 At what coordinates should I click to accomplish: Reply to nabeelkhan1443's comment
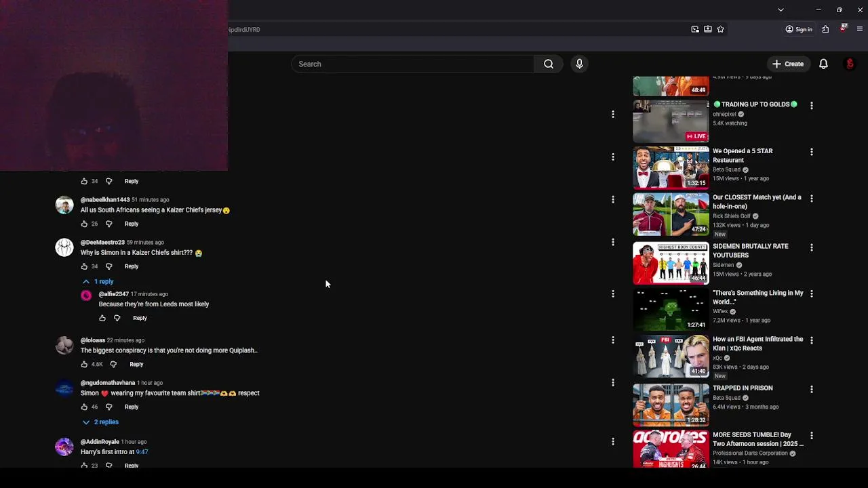tap(132, 224)
